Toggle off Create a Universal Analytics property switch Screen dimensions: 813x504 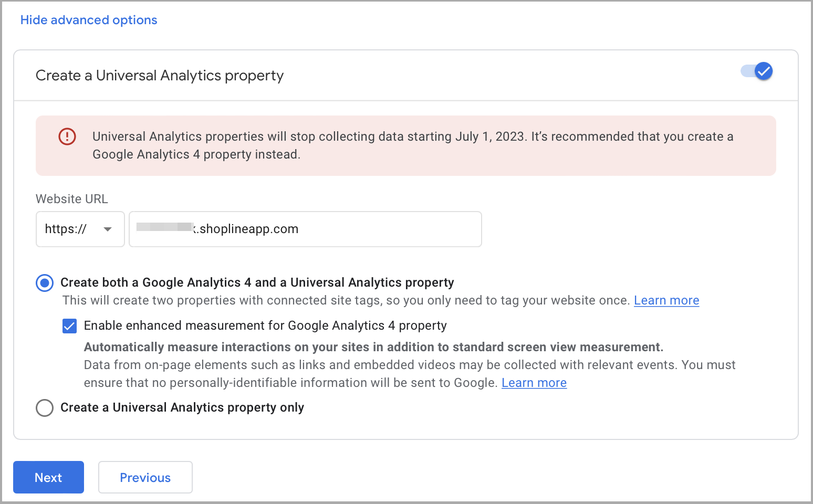coord(757,71)
